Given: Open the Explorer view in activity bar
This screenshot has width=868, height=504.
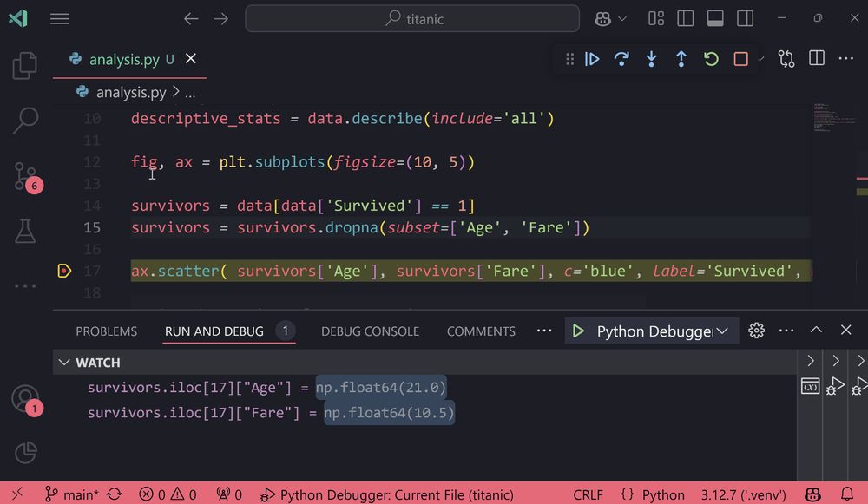Looking at the screenshot, I should pos(25,66).
